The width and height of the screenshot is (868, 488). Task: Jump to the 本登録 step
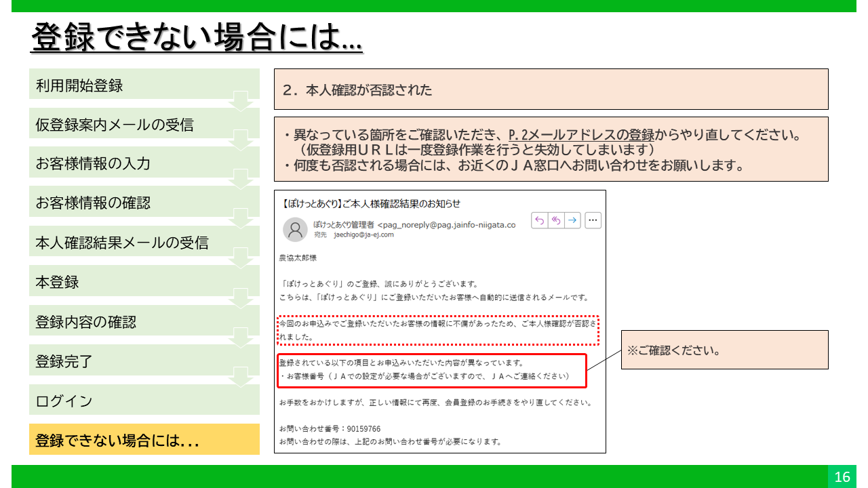click(x=144, y=281)
